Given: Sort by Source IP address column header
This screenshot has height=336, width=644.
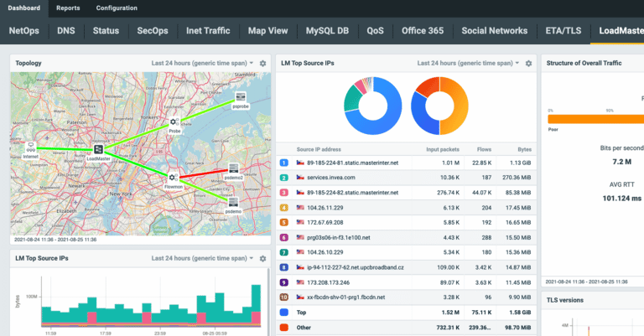Looking at the screenshot, I should 319,149.
